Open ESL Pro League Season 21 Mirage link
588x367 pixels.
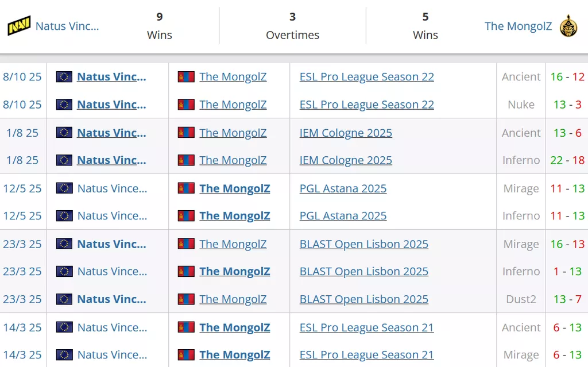(x=366, y=355)
